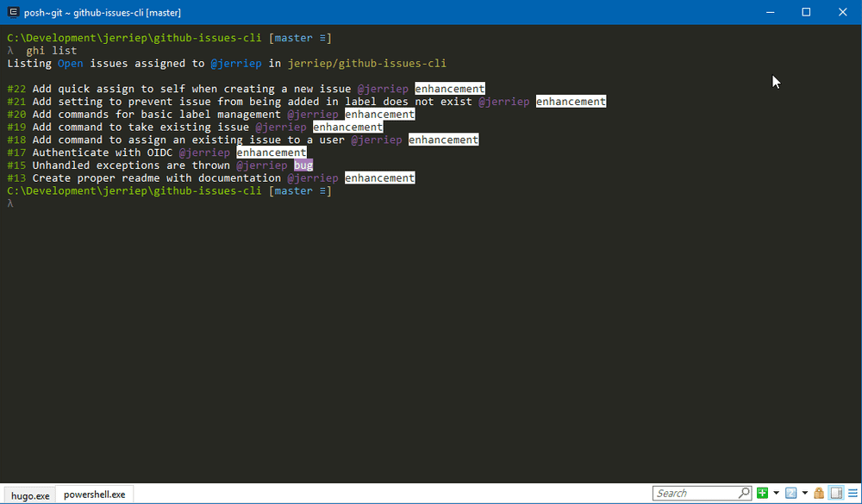Click the enhancement label on issue #13
This screenshot has width=862, height=504.
379,178
